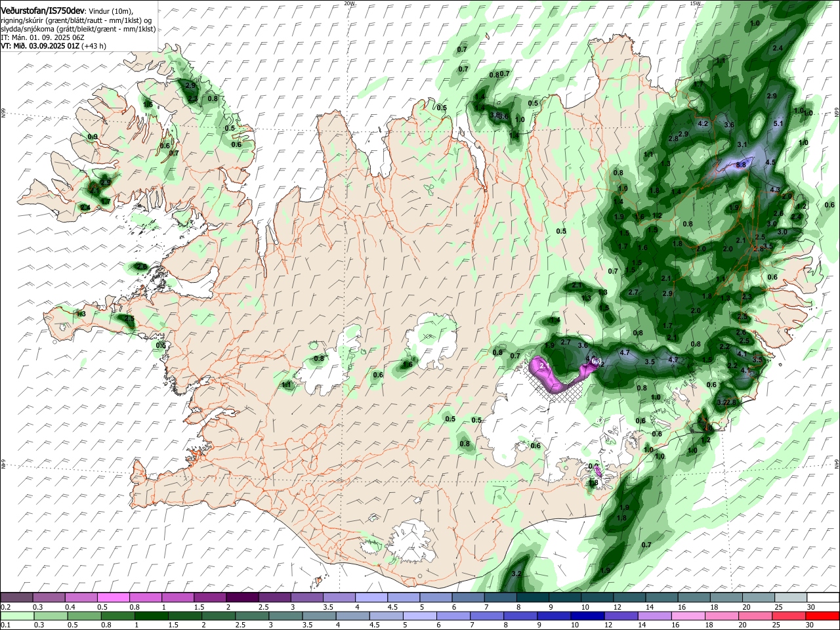Click the 'Veðurstofan/IS750dev' title text
The image size is (840, 630).
[43, 11]
